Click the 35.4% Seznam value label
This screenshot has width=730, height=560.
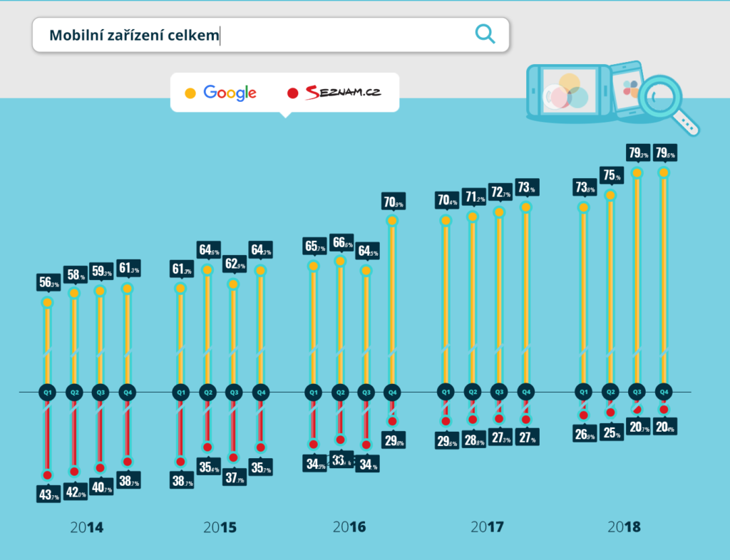(209, 467)
